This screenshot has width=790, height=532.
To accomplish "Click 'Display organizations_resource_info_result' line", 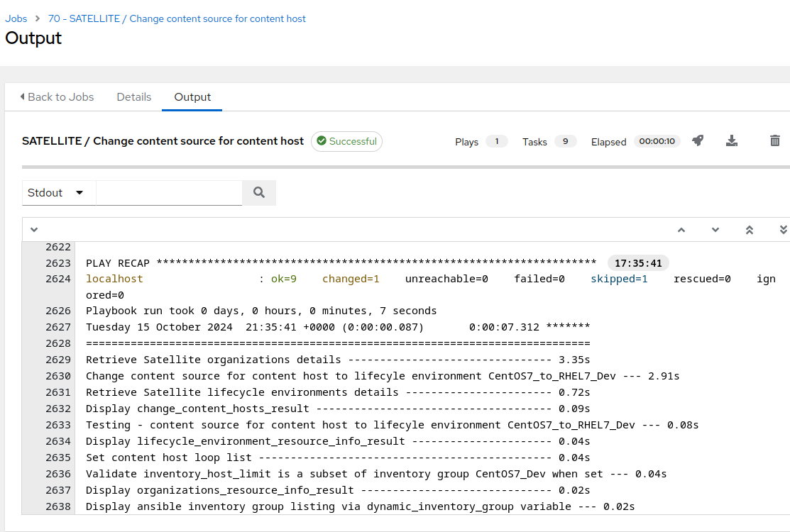I will (x=338, y=490).
